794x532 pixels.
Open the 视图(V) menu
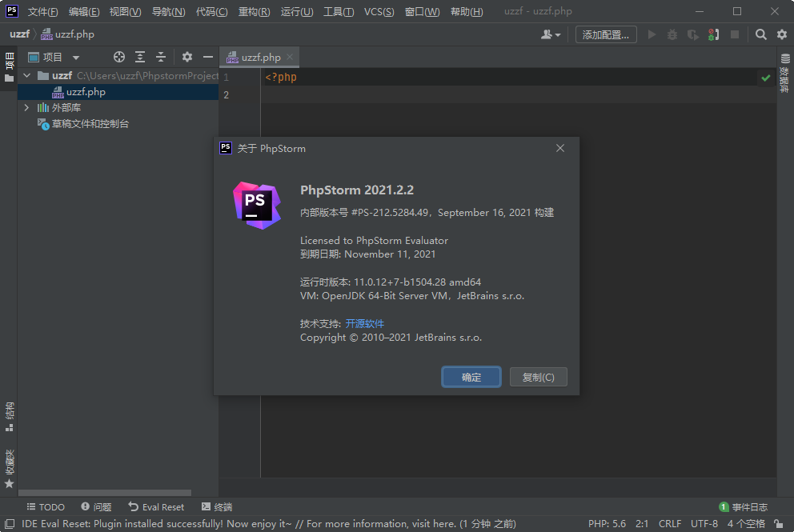pos(125,12)
